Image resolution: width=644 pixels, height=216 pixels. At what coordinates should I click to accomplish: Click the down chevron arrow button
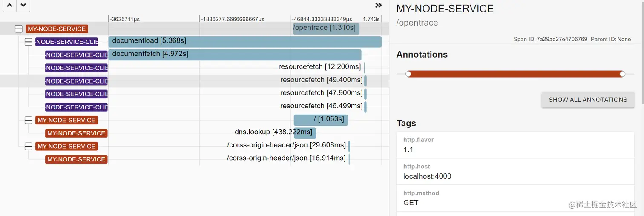[23, 6]
